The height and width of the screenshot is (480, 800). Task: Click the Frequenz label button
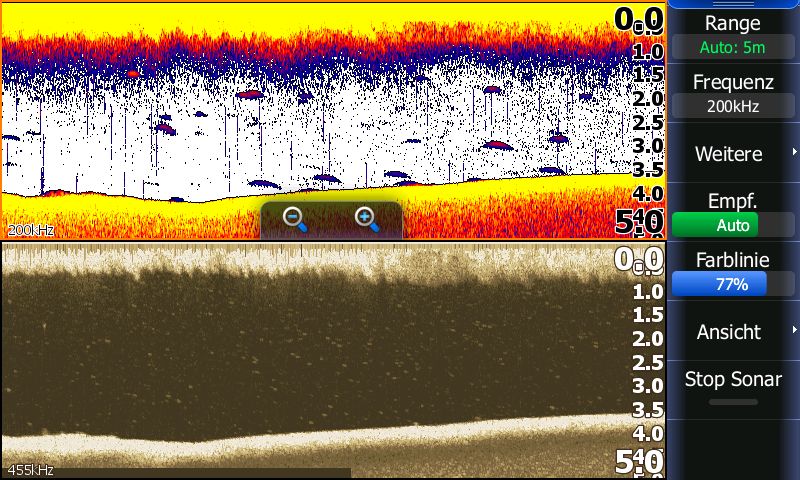click(x=732, y=81)
